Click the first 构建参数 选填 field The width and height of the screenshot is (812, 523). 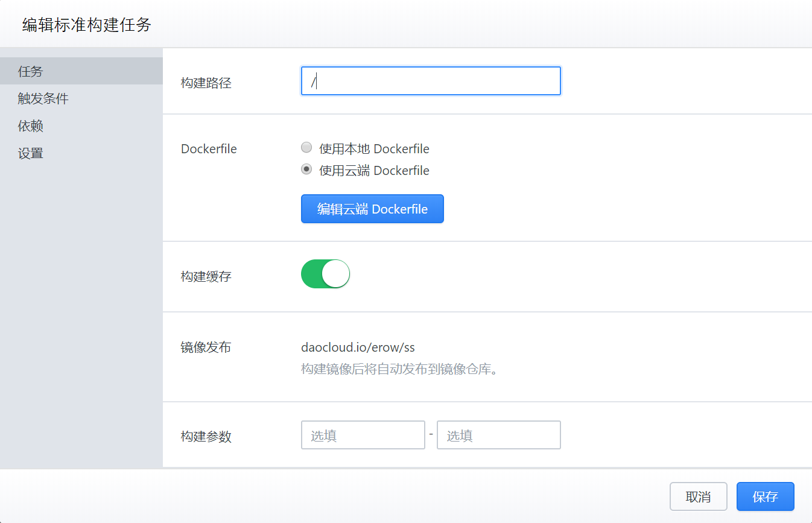(x=363, y=435)
